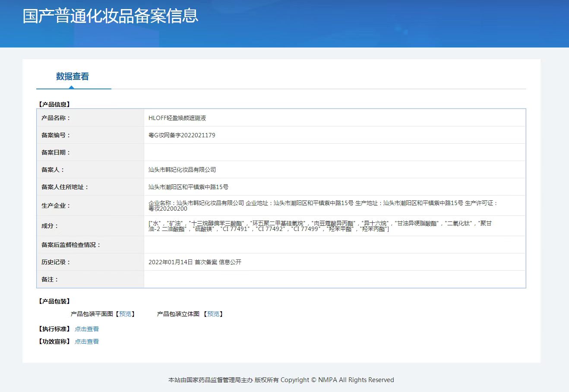Image resolution: width=569 pixels, height=392 pixels.
Task: Click the 成分： row label
Action: (50, 226)
